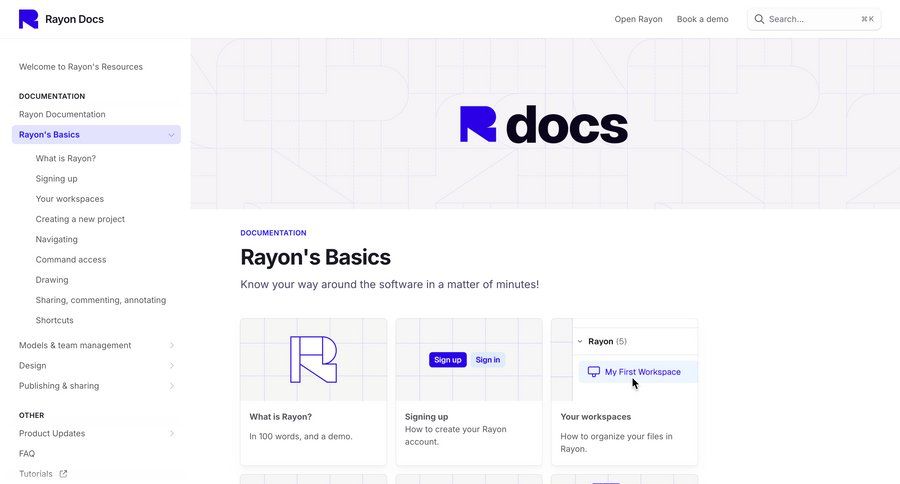900x484 pixels.
Task: Select Rayon's Basics sidebar item
Action: click(x=96, y=134)
